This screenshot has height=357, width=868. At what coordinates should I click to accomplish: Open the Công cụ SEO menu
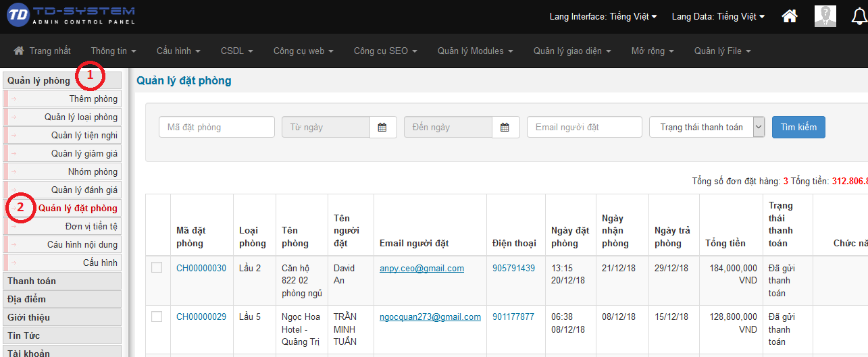[385, 51]
